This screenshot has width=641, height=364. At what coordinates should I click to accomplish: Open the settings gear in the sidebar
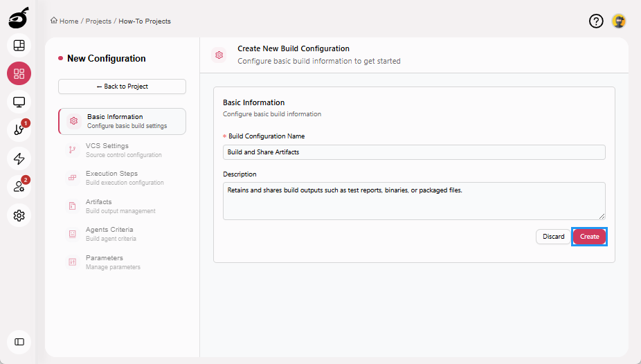click(x=19, y=215)
